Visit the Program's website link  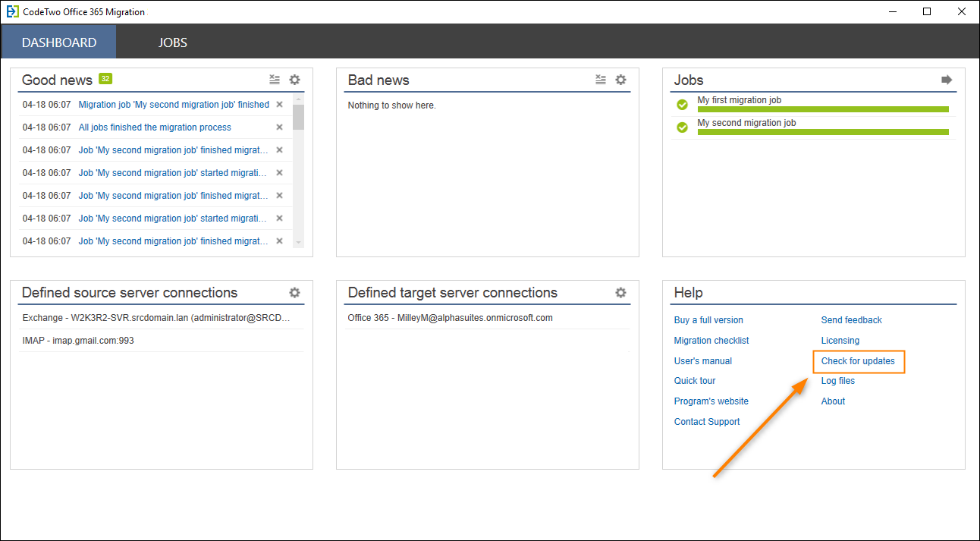711,401
